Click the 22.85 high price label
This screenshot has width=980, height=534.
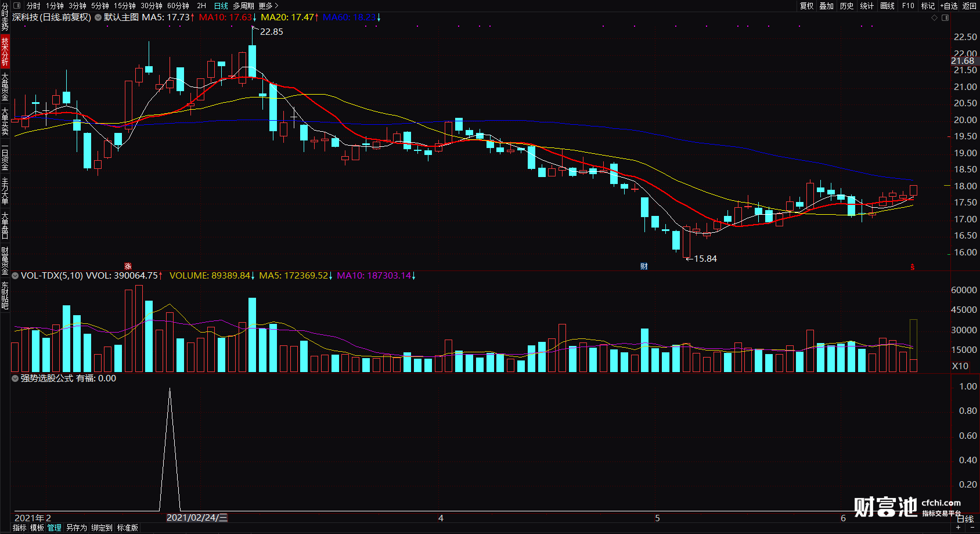[x=272, y=32]
